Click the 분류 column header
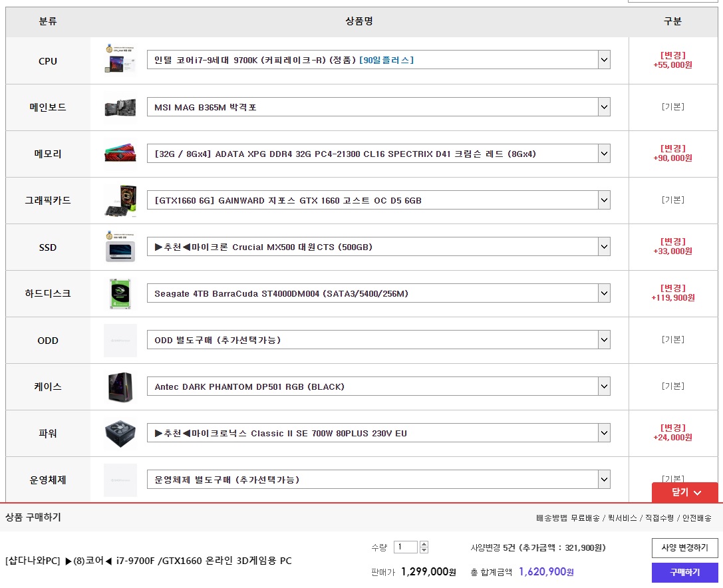Viewport: 723px width, 588px height. 48,21
